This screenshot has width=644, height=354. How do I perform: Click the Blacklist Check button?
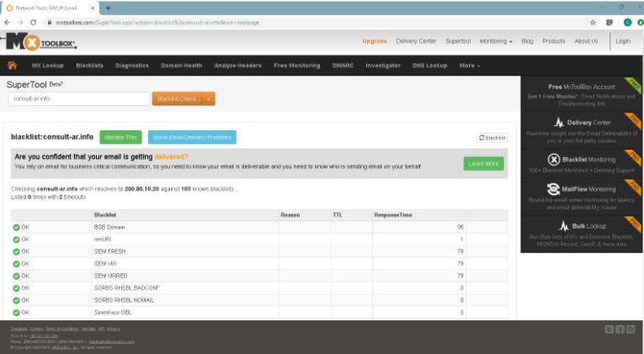(x=177, y=98)
